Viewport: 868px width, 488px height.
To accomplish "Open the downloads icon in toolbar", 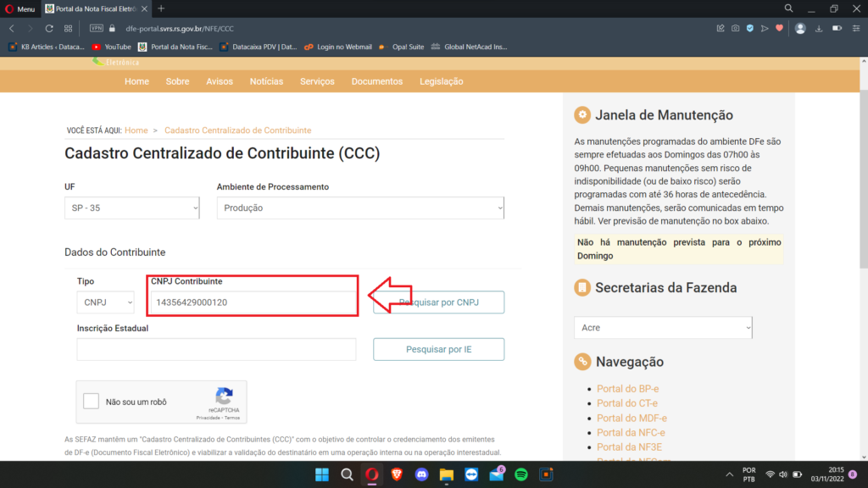I will (x=819, y=29).
